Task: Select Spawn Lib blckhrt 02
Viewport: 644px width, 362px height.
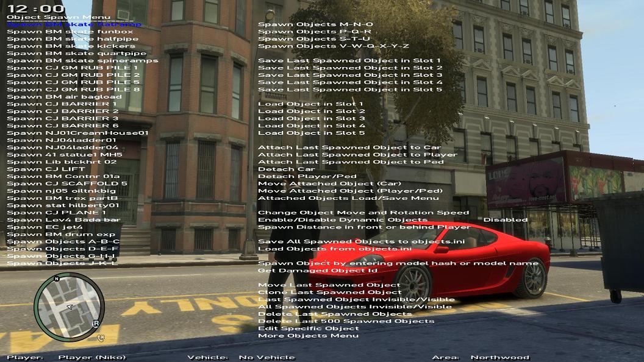Action: (x=62, y=162)
